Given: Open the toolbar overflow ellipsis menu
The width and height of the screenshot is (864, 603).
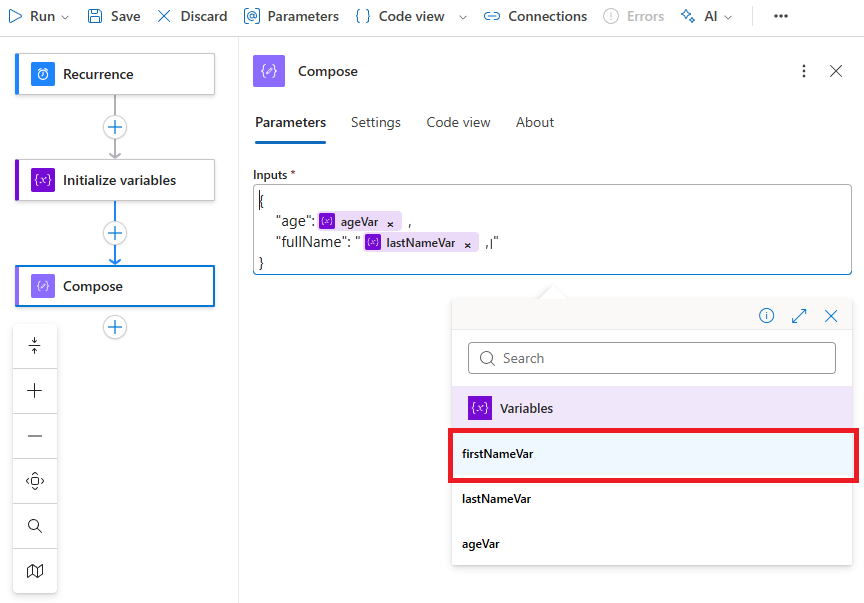Looking at the screenshot, I should 781,17.
